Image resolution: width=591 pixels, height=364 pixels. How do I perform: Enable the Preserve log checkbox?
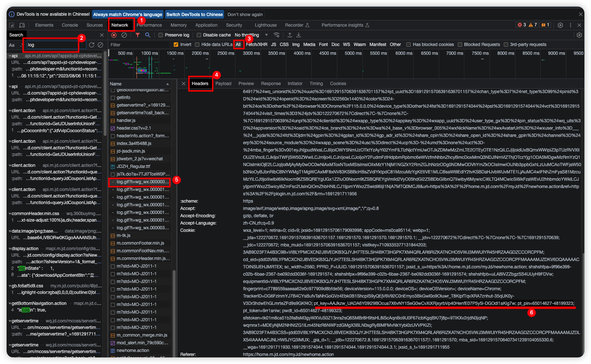point(161,35)
